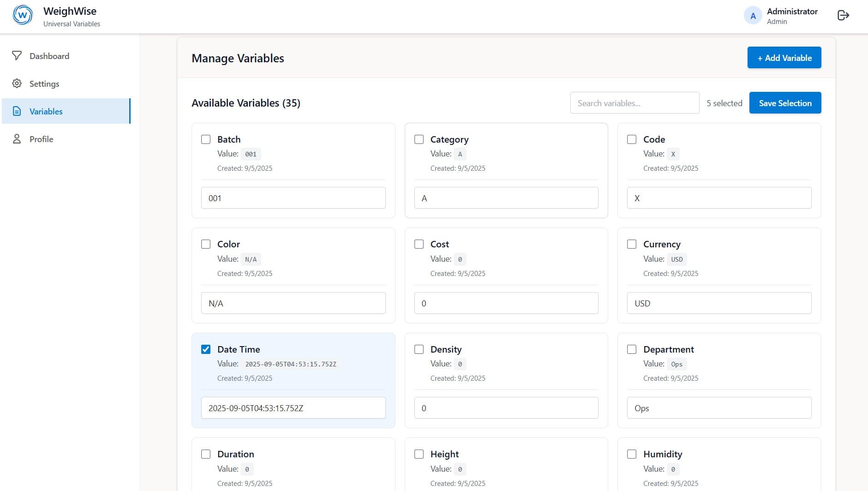Check the Category variable checkbox
868x491 pixels.
(x=419, y=139)
